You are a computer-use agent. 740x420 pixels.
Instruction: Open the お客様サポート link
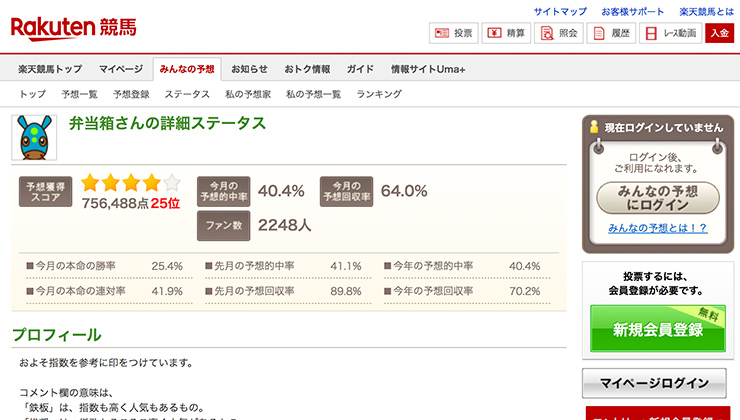coord(632,11)
